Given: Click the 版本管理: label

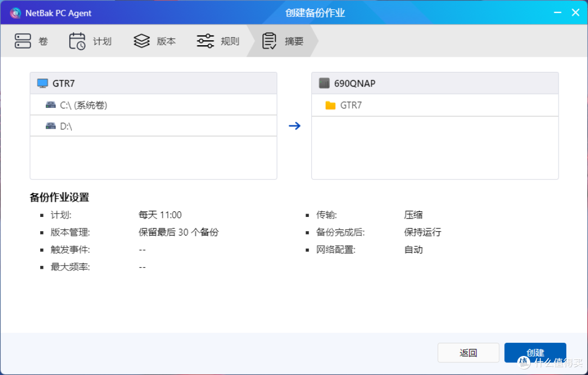Looking at the screenshot, I should (x=70, y=232).
